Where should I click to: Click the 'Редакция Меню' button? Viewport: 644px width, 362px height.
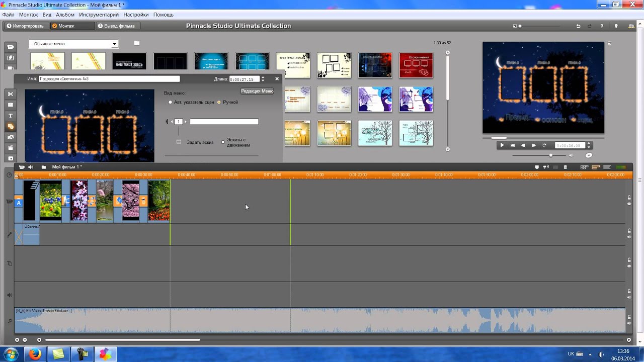tap(257, 91)
